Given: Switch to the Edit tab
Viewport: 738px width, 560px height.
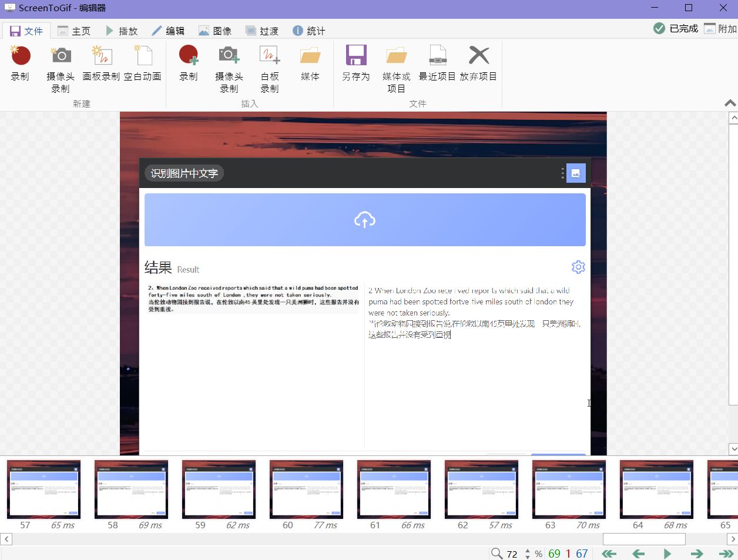Looking at the screenshot, I should (168, 31).
